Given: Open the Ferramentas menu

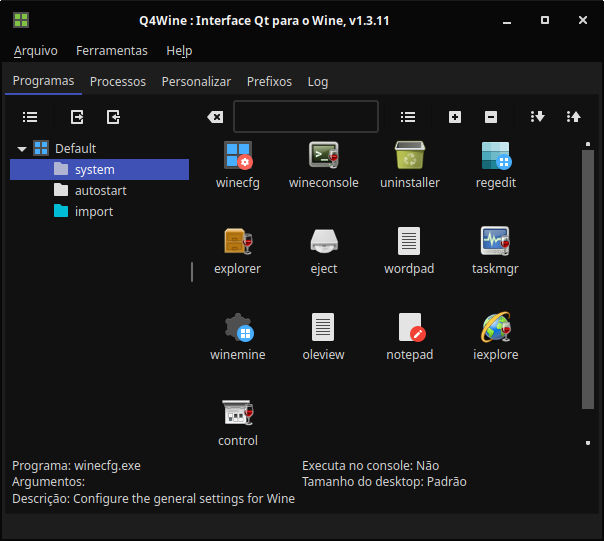Looking at the screenshot, I should click(x=112, y=51).
